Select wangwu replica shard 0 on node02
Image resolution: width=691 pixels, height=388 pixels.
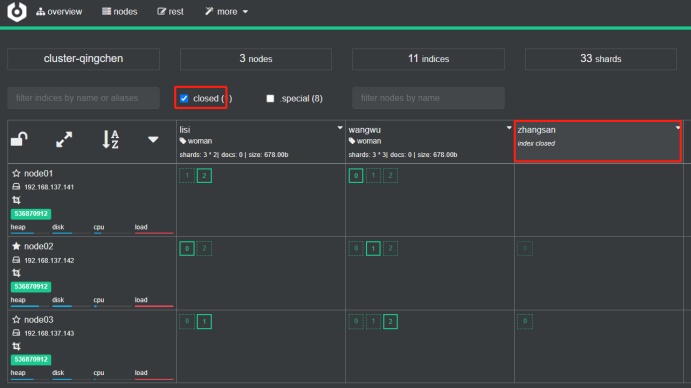click(356, 248)
